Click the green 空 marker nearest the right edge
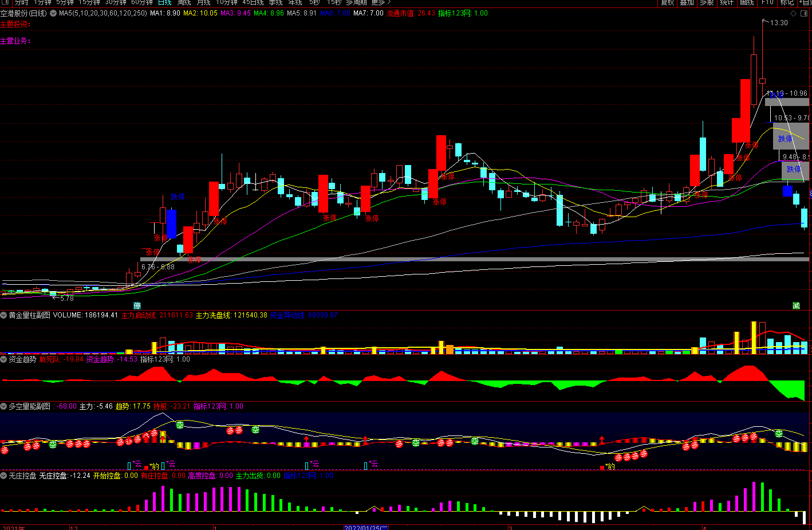Viewport: 812px width, 530px height. [779, 434]
